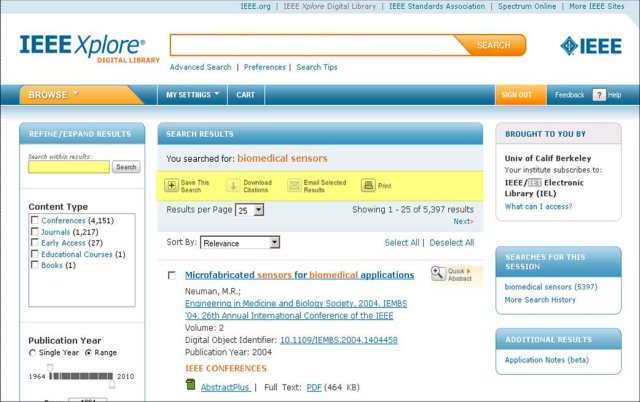The width and height of the screenshot is (640, 402).
Task: Check the Books content type box
Action: coord(35,265)
